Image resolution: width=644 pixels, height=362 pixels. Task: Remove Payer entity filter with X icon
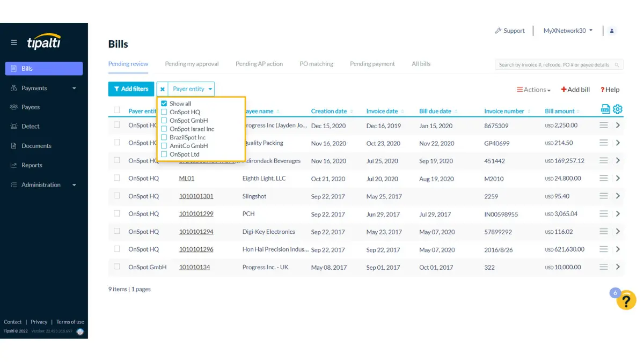162,89
